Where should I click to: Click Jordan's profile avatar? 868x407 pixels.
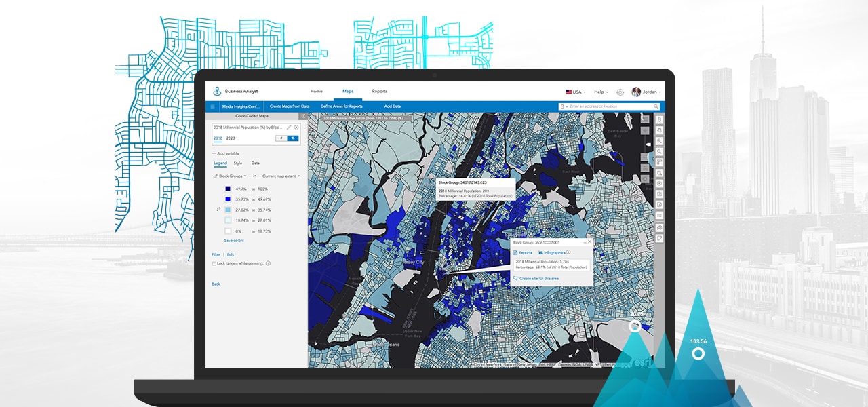636,92
